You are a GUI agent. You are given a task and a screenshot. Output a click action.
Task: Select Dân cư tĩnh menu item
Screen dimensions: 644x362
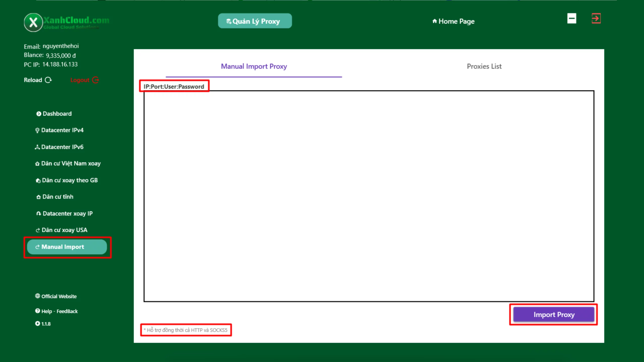58,197
